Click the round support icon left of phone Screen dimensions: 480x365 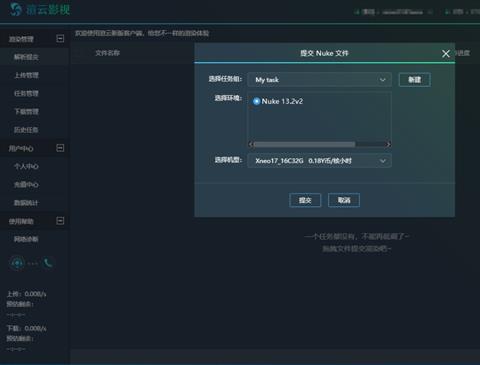(x=17, y=263)
